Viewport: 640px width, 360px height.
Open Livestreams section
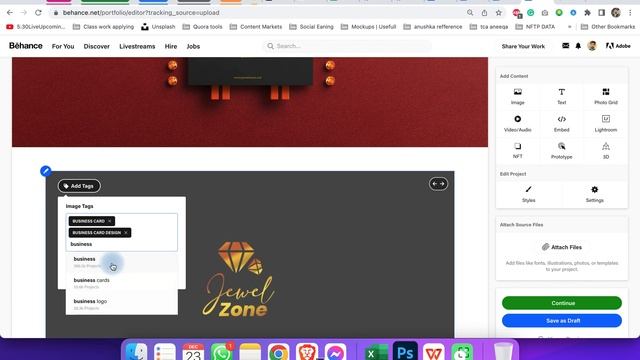coord(137,47)
